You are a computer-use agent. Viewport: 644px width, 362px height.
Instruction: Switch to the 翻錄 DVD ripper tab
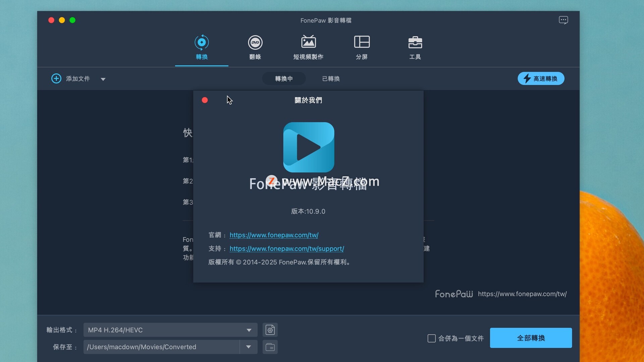point(255,47)
